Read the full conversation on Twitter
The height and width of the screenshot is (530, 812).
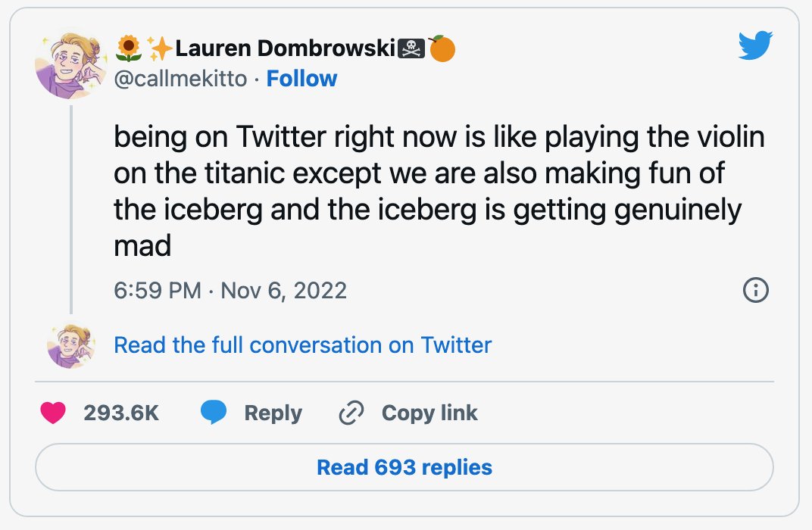point(302,344)
